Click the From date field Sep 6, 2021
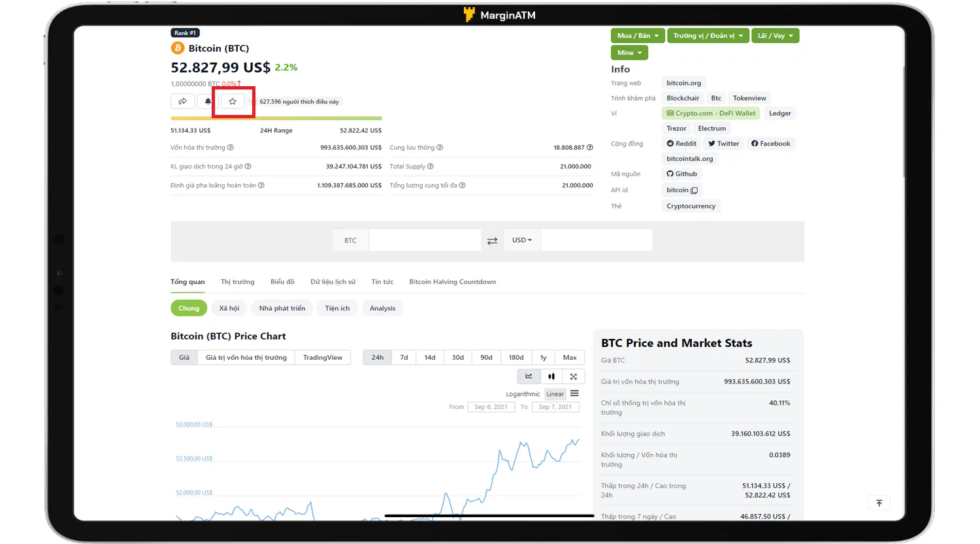This screenshot has width=980, height=544. tap(491, 407)
